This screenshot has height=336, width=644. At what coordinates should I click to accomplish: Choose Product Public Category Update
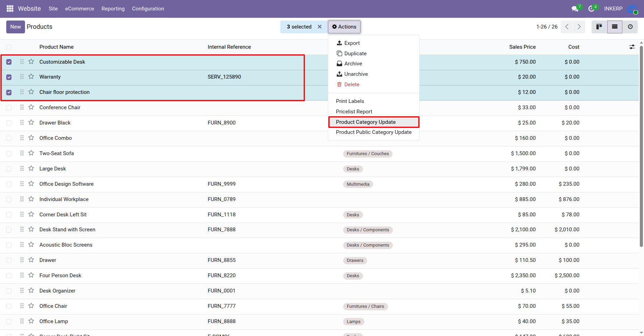coord(374,132)
